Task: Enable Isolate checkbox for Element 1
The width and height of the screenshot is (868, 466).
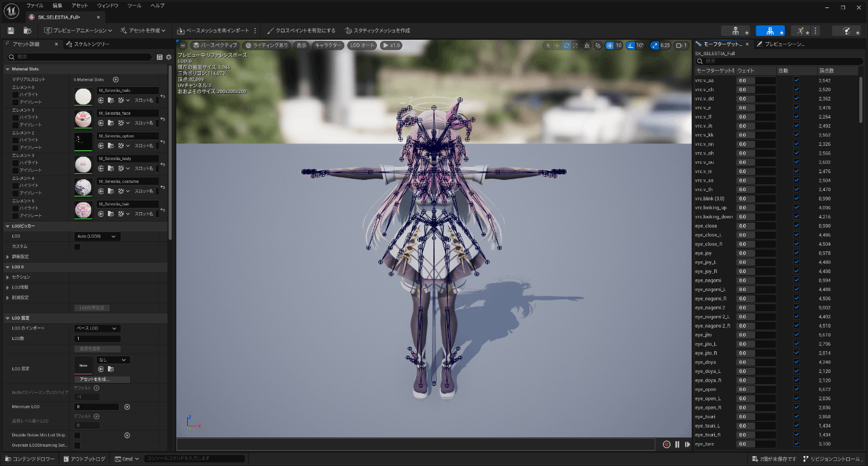Action: pyautogui.click(x=15, y=125)
